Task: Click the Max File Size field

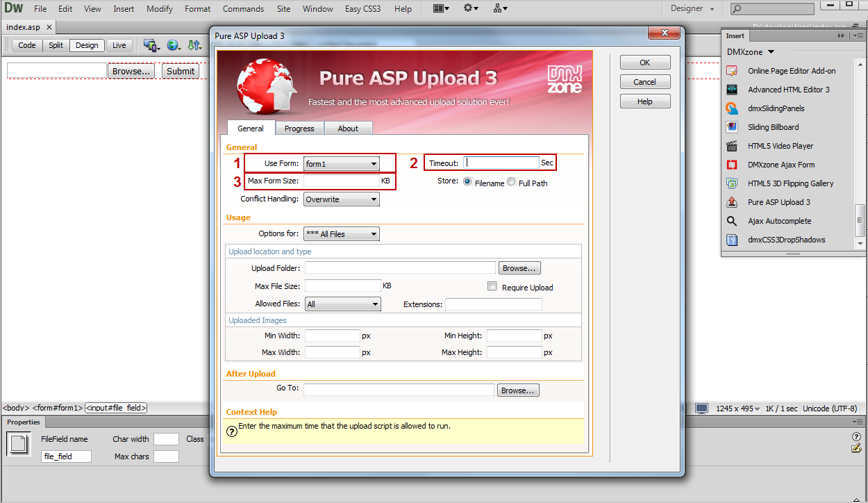Action: tap(343, 286)
